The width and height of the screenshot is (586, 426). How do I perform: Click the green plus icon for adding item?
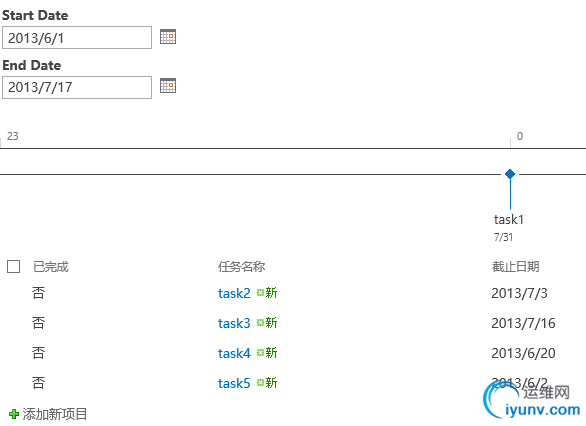tap(14, 414)
